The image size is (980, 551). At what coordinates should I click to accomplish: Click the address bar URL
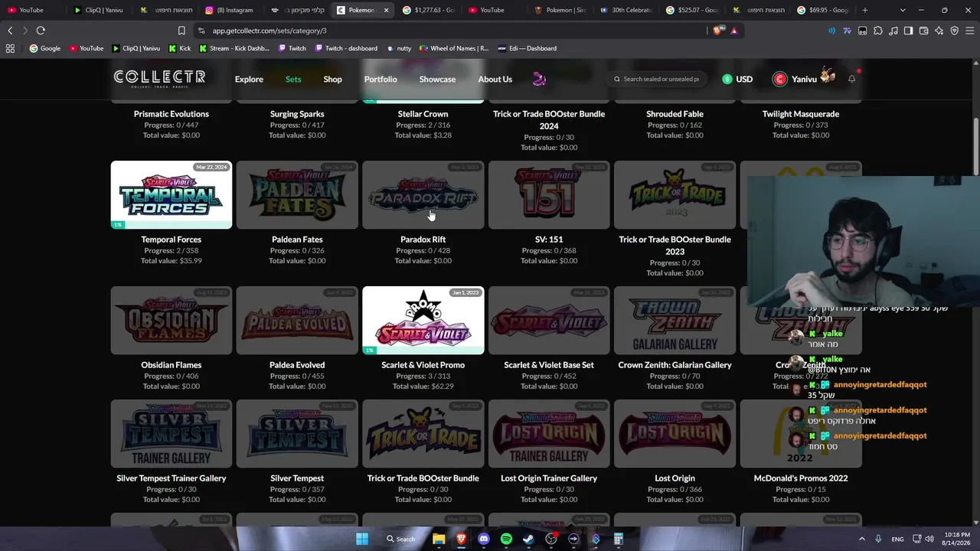click(x=269, y=31)
